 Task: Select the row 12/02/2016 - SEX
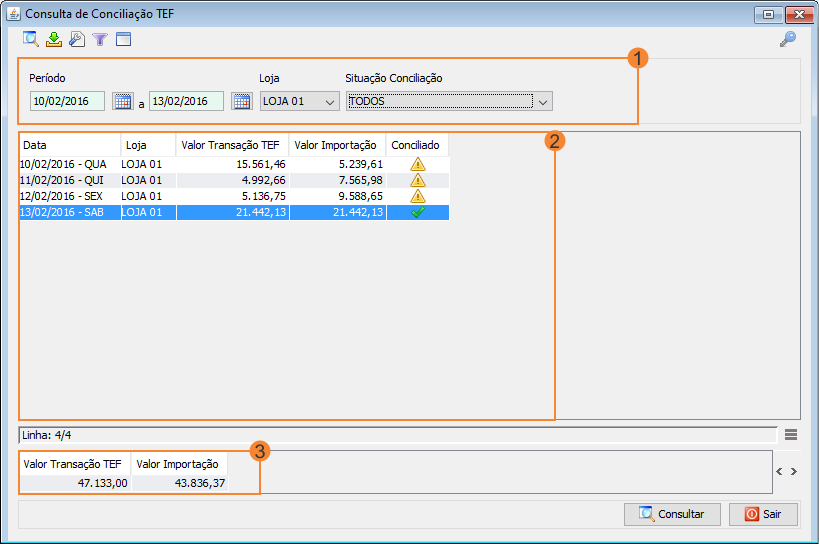234,196
